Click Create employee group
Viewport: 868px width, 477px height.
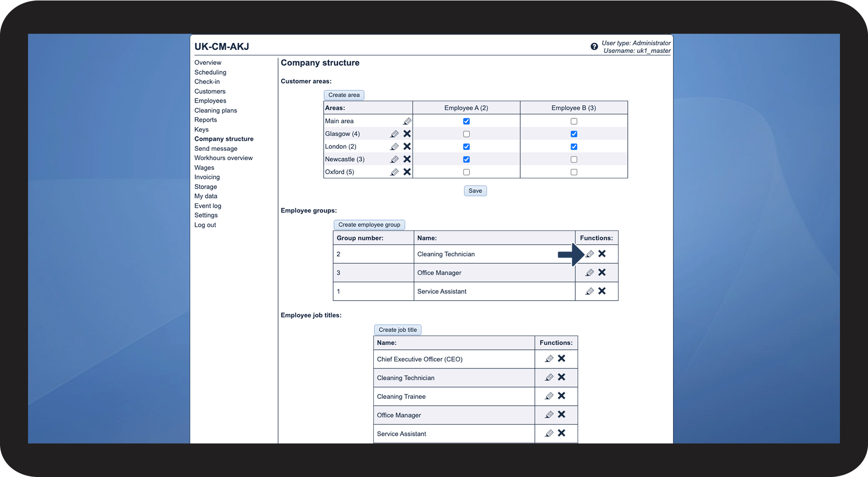coord(369,225)
